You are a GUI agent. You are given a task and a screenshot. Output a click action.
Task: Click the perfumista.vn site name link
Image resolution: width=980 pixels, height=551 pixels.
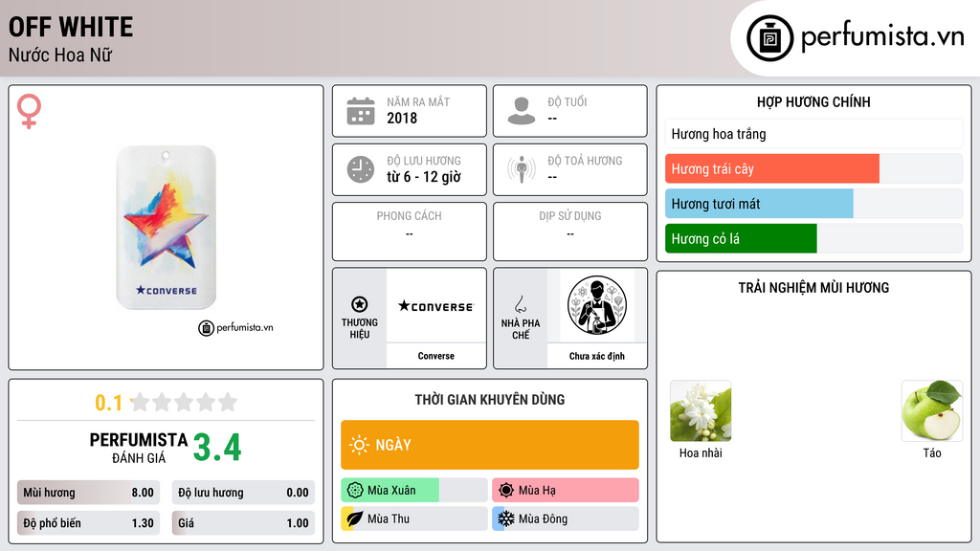point(882,37)
